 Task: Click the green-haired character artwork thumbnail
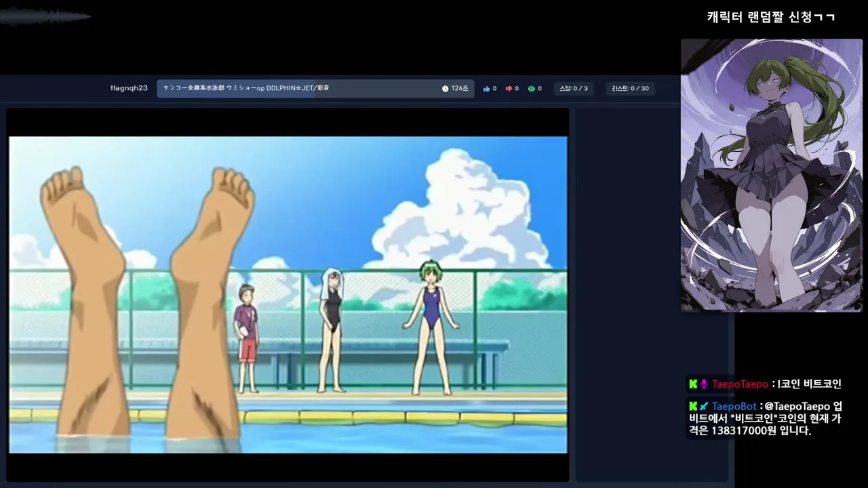(772, 176)
